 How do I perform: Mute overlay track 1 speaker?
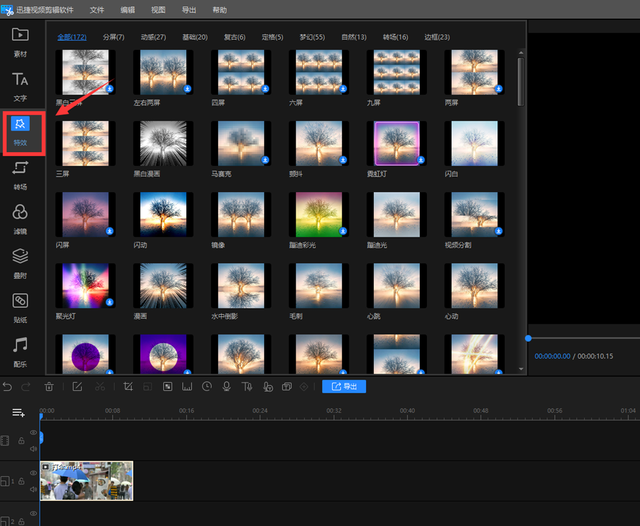click(x=33, y=489)
